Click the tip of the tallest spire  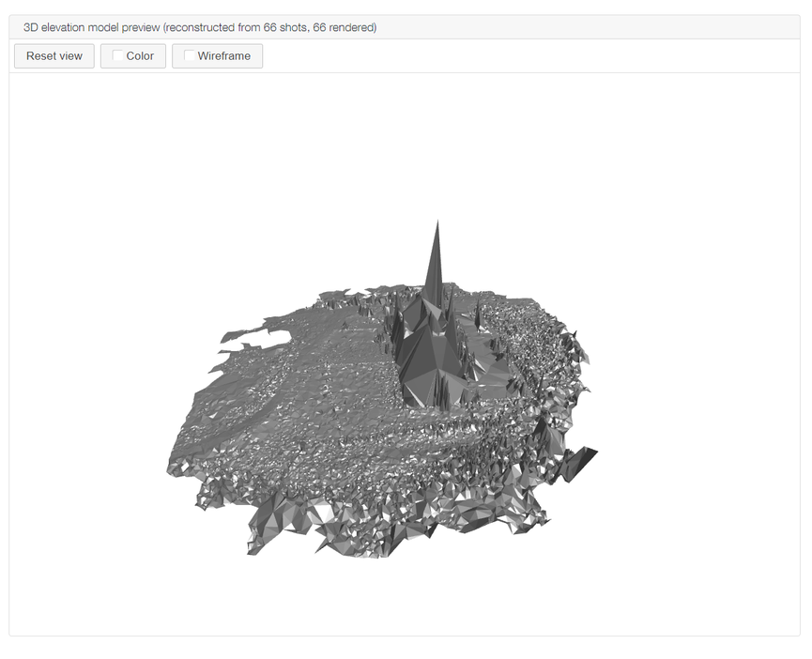[x=437, y=223]
